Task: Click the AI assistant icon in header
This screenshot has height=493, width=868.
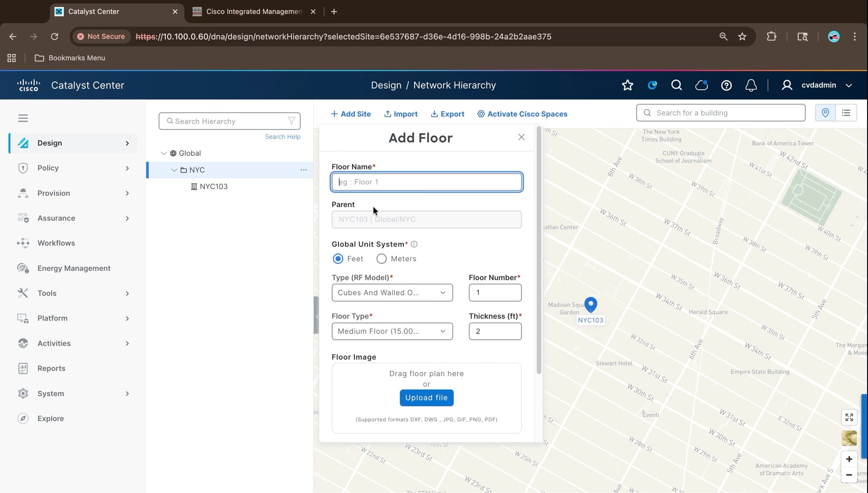Action: (652, 85)
